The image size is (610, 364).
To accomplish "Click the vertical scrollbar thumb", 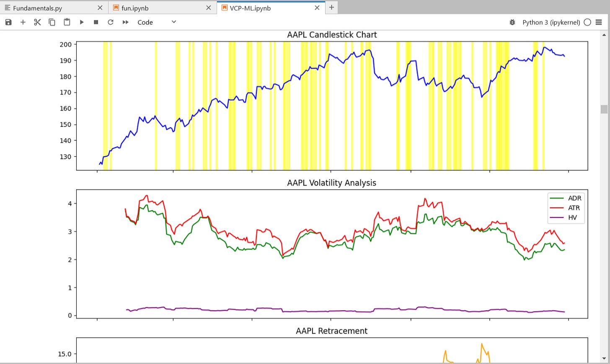I will point(604,109).
